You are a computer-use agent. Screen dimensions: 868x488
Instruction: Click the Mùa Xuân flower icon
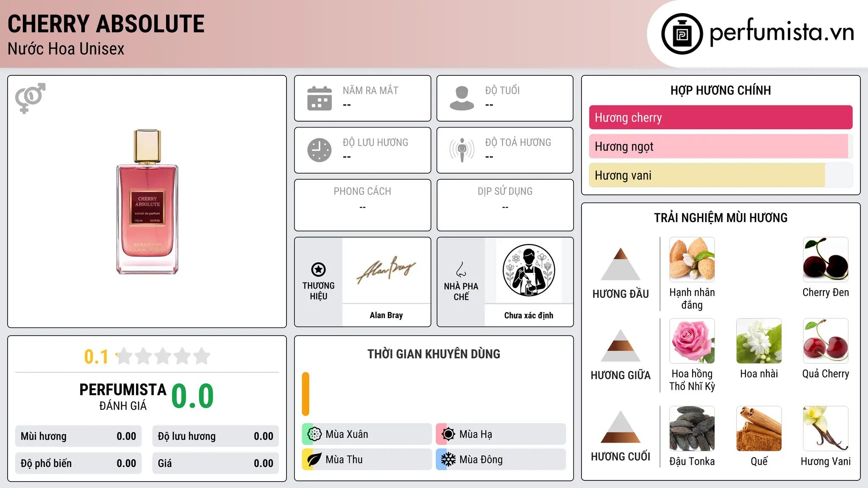(314, 434)
